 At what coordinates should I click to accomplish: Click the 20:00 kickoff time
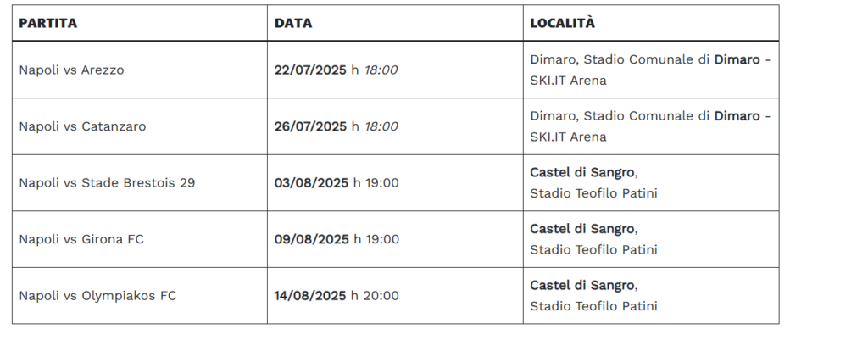pos(381,296)
